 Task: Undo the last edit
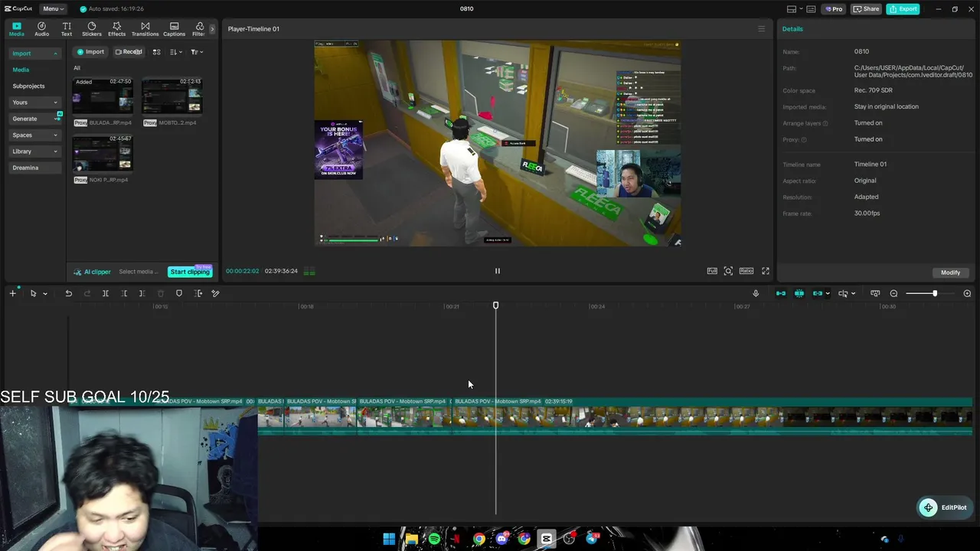68,293
